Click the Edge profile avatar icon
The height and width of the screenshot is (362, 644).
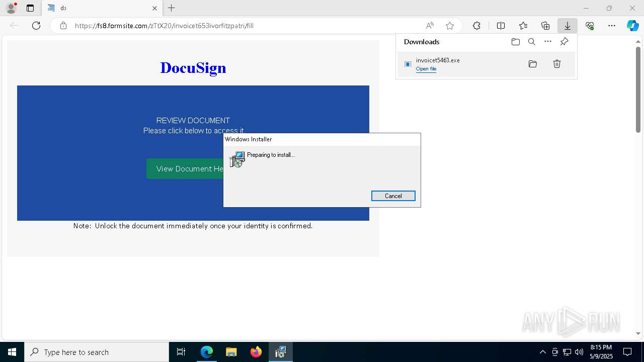11,8
